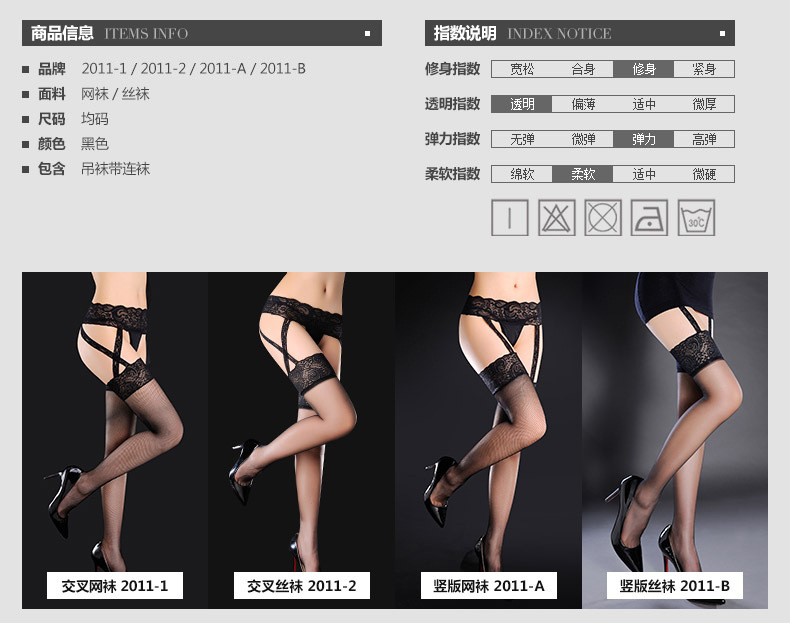Viewport: 790px width, 623px height.
Task: Click the 交叉网袜 2011-1 label
Action: [x=115, y=586]
